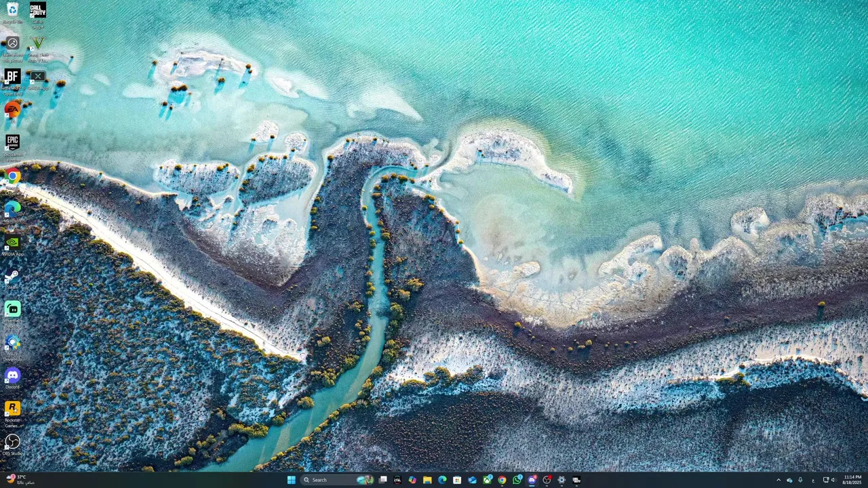Select the Microsoft Edge desktop shortcut
This screenshot has width=868, height=488.
pos(12,212)
